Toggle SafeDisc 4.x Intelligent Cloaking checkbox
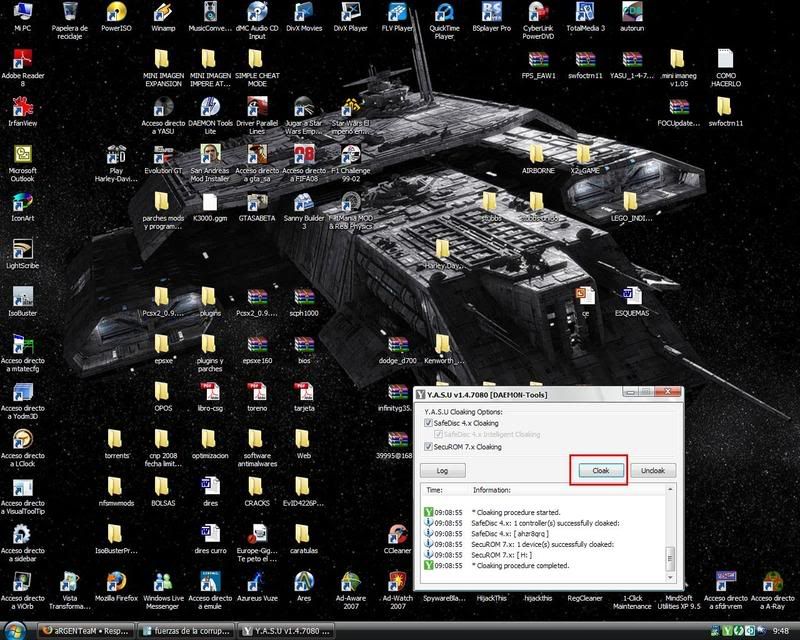The image size is (800, 640). click(x=438, y=434)
